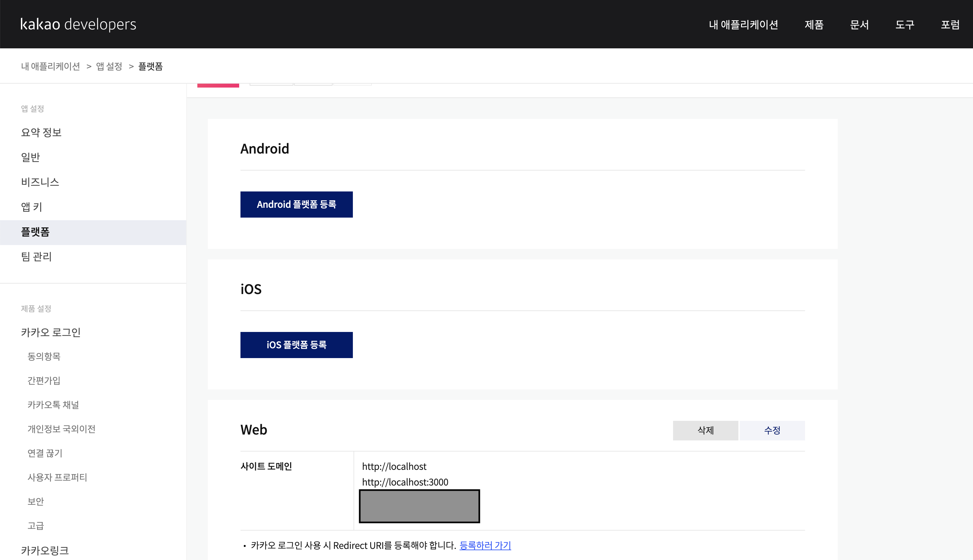Image resolution: width=973 pixels, height=560 pixels.
Task: Click Android 플랫폼 등록 button
Action: point(296,205)
